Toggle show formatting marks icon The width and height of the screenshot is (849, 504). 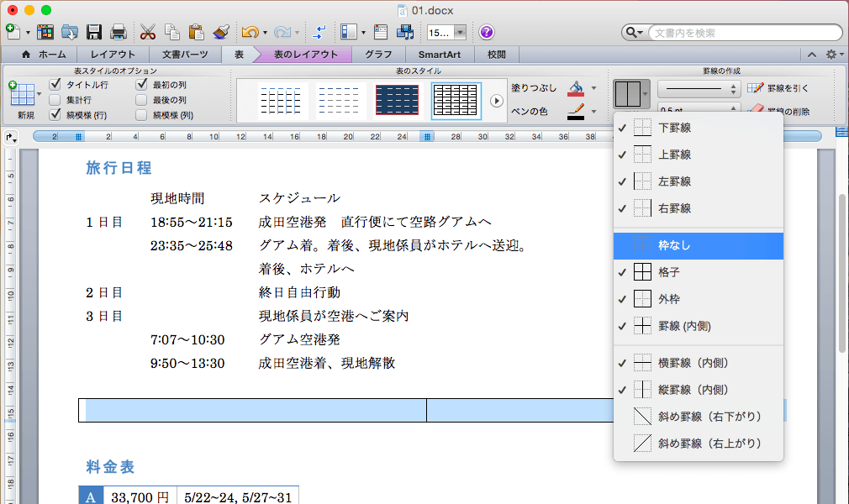[x=319, y=33]
